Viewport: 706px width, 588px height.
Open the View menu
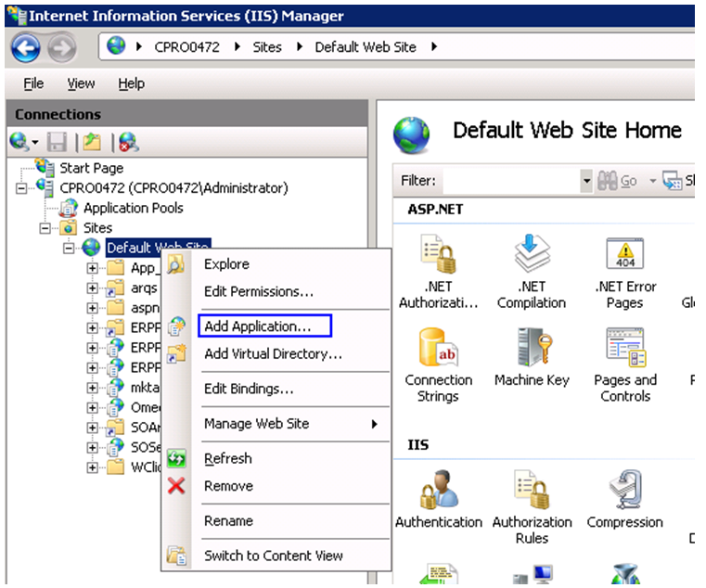(81, 83)
